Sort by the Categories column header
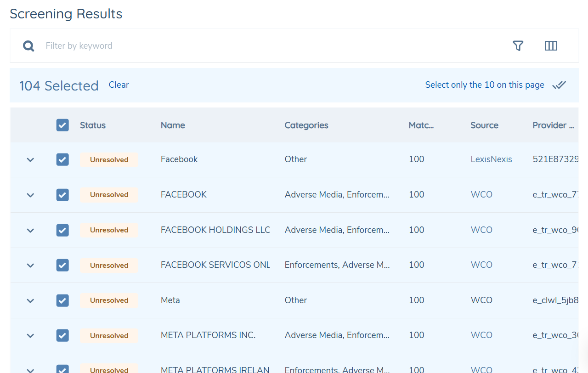This screenshot has height=373, width=588. tap(306, 125)
